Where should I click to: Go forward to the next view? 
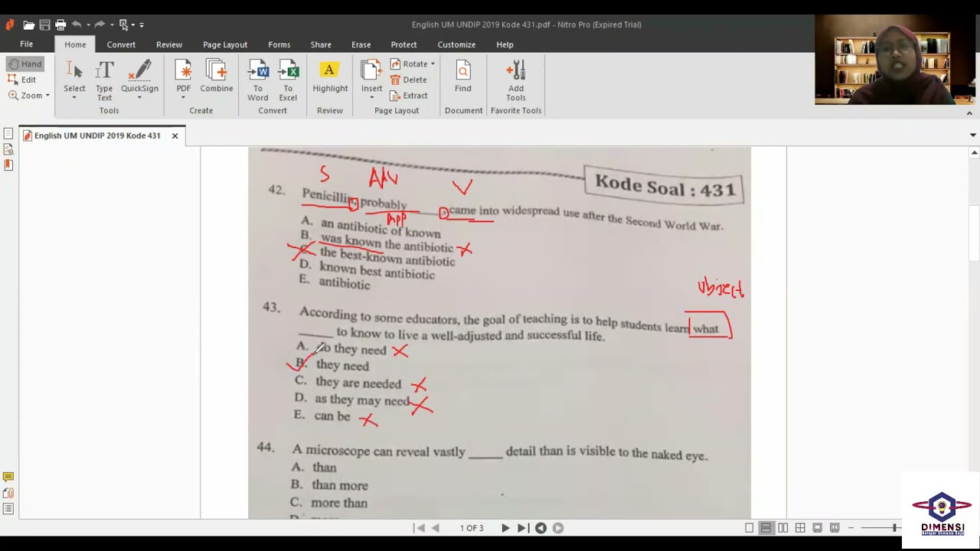(558, 528)
